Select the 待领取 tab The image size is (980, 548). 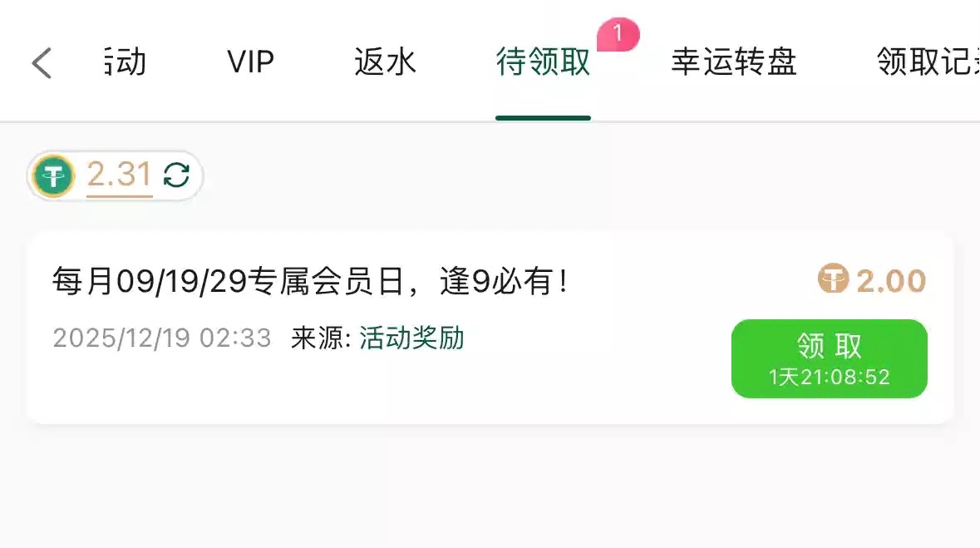[543, 62]
